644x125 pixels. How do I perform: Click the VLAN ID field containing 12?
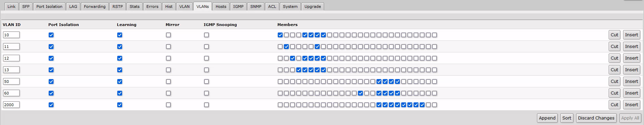11,58
